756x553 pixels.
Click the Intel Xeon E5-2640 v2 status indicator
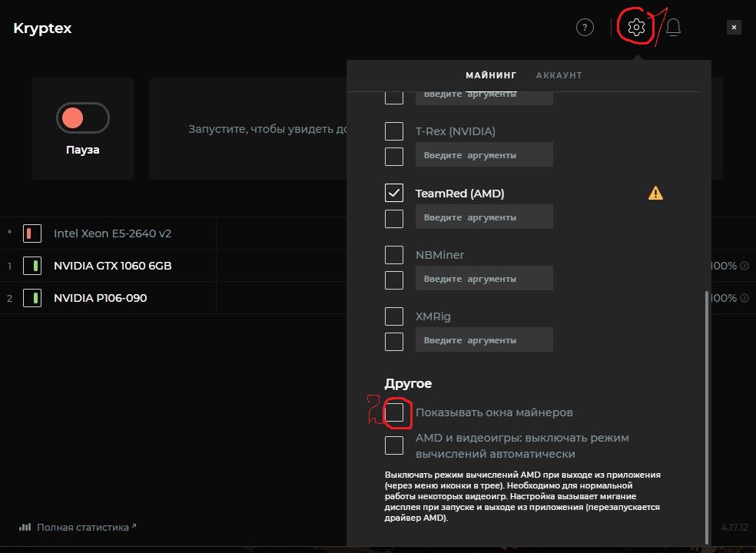32,233
